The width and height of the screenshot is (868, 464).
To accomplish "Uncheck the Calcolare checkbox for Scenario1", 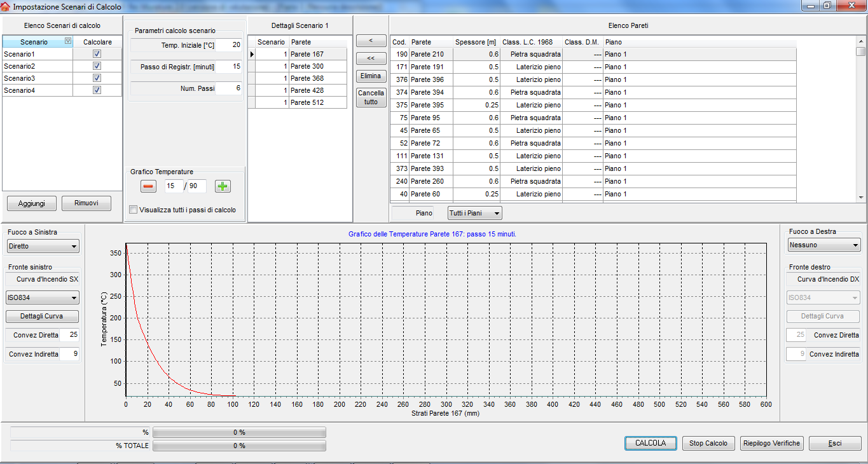I will pos(97,54).
